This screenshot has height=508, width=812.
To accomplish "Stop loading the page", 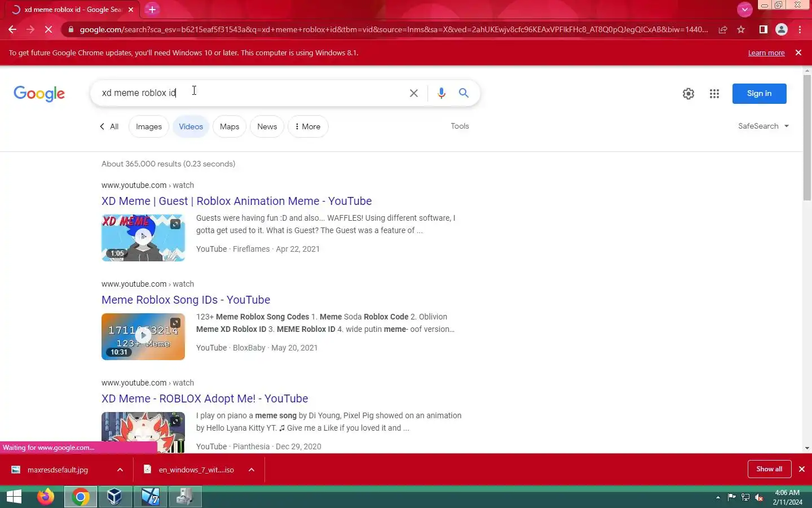I will [x=48, y=29].
